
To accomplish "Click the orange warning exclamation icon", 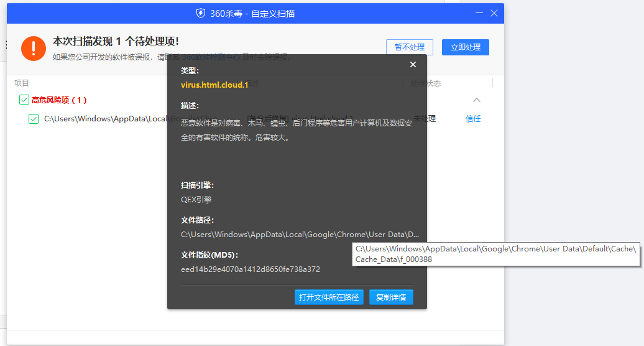I will click(x=34, y=49).
